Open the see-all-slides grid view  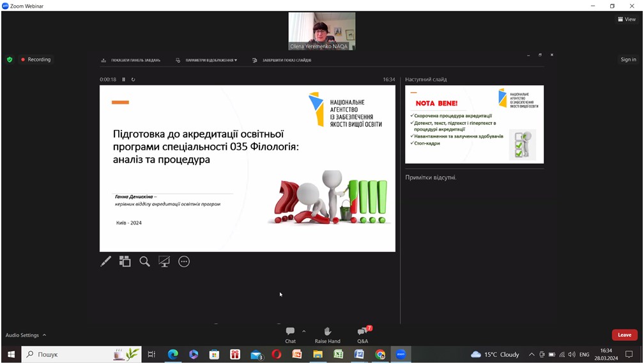125,261
